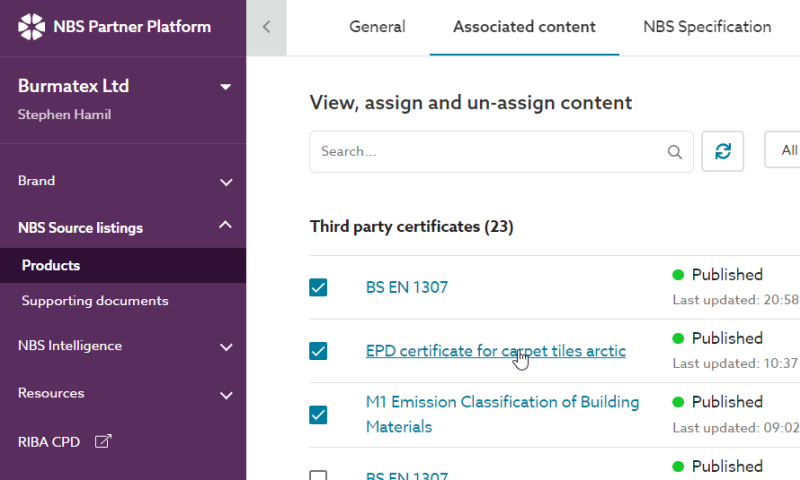Viewport: 800px width, 480px height.
Task: Select the Associated content tab
Action: [x=524, y=27]
